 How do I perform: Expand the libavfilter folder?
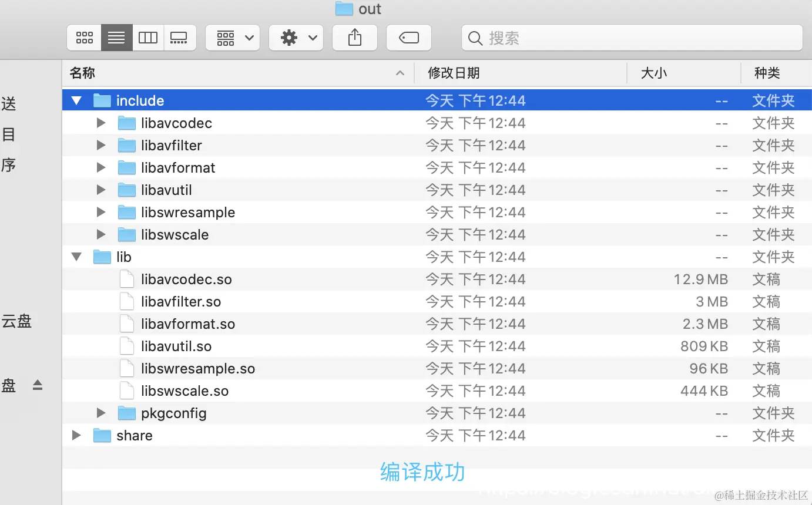click(x=101, y=145)
